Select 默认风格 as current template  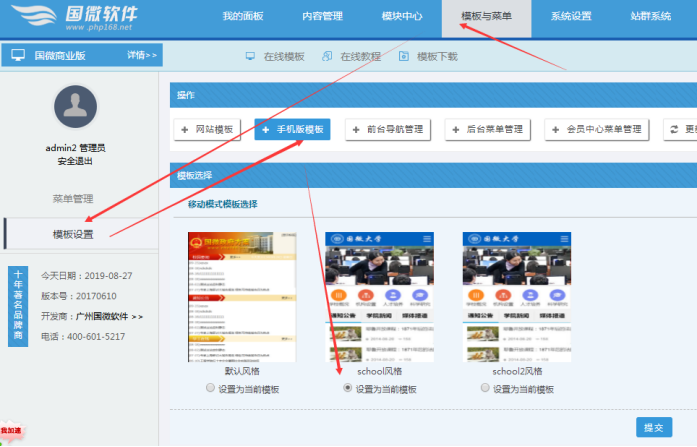[x=210, y=388]
